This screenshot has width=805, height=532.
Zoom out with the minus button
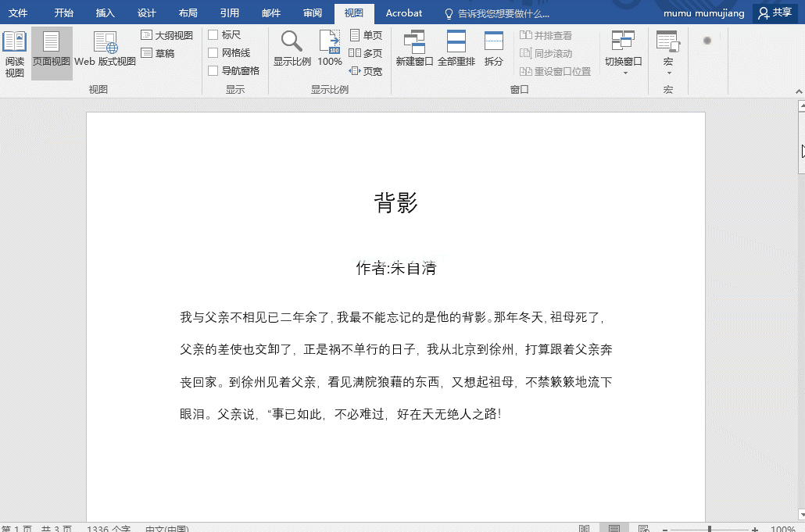click(665, 529)
